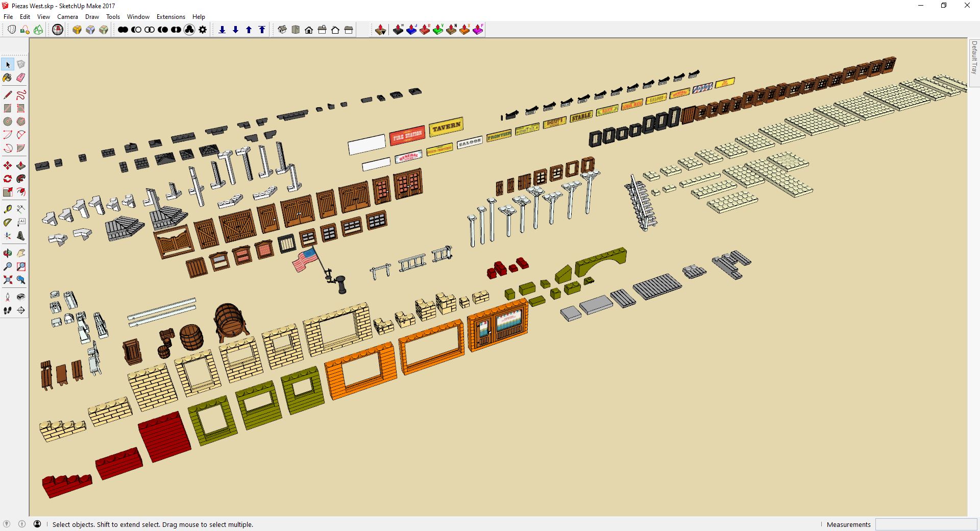Select the Walk footprints tool
Screen dimensions: 980x531
[x=8, y=310]
